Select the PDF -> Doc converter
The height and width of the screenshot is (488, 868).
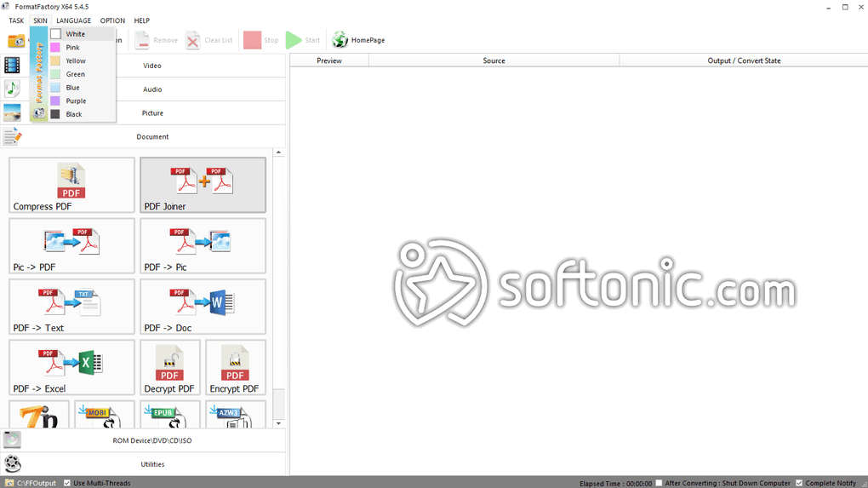tap(203, 307)
